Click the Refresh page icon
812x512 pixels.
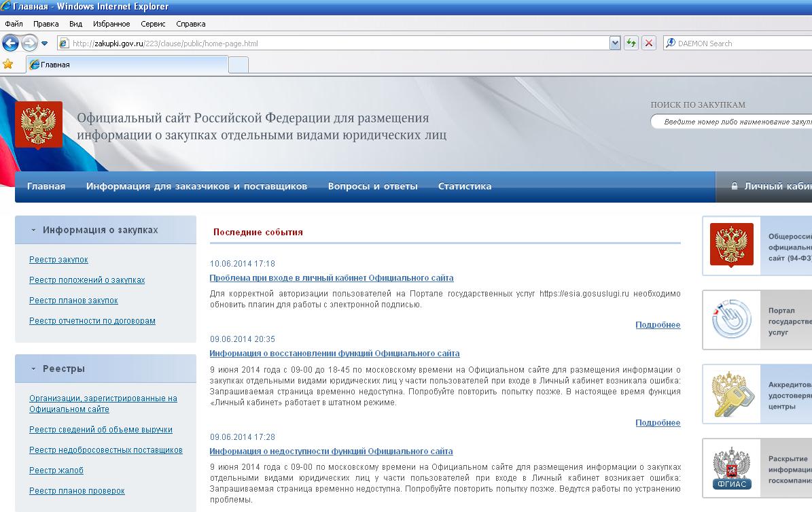(x=631, y=44)
